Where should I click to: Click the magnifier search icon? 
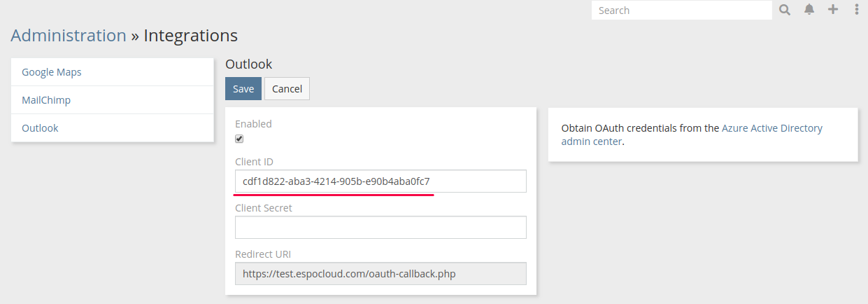click(785, 10)
